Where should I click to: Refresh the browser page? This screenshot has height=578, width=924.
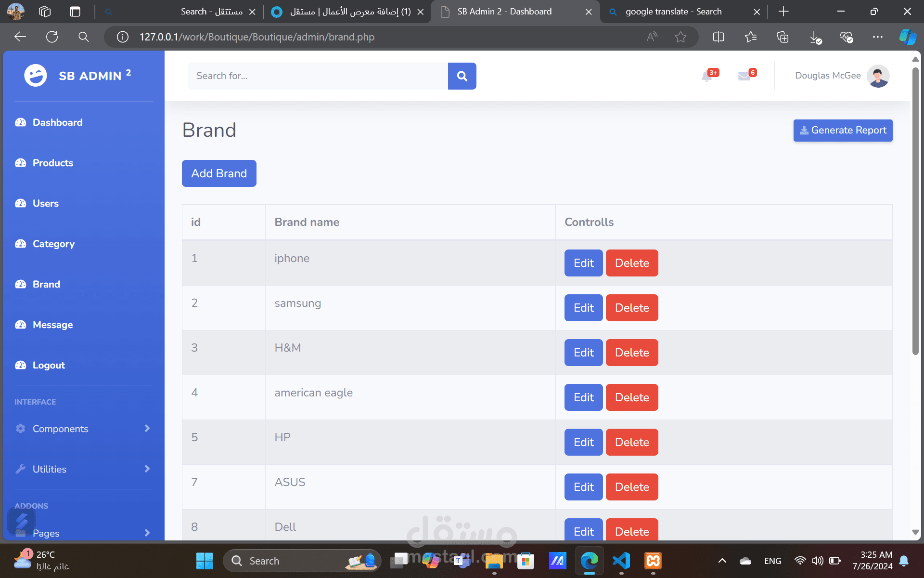click(52, 37)
